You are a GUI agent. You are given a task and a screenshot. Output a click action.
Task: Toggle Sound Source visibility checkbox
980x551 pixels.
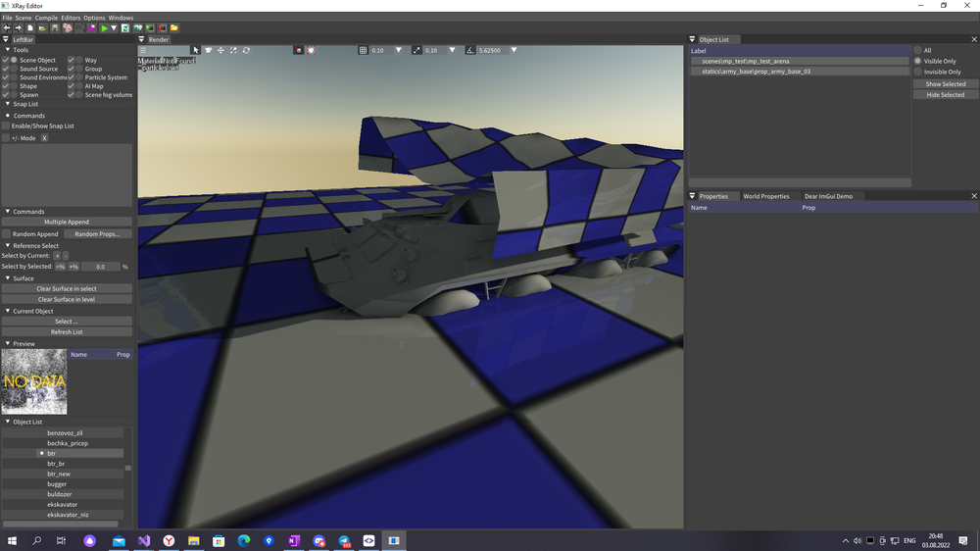pyautogui.click(x=6, y=69)
